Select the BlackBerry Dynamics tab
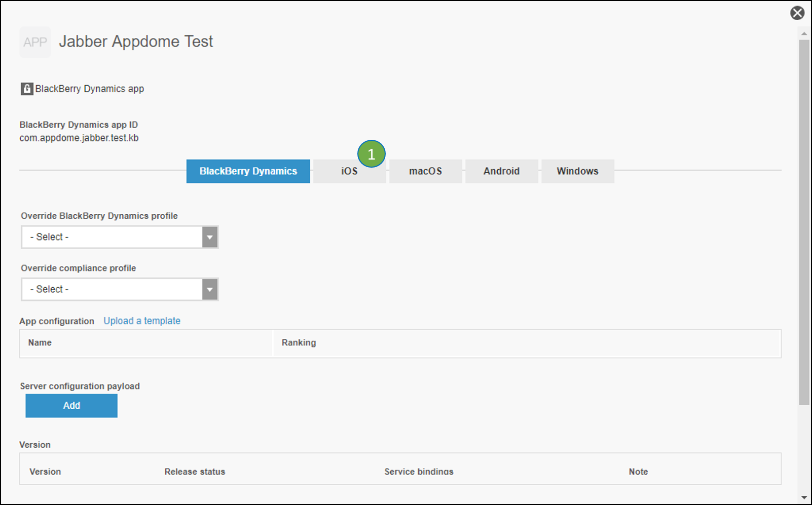The width and height of the screenshot is (812, 505). pos(248,171)
